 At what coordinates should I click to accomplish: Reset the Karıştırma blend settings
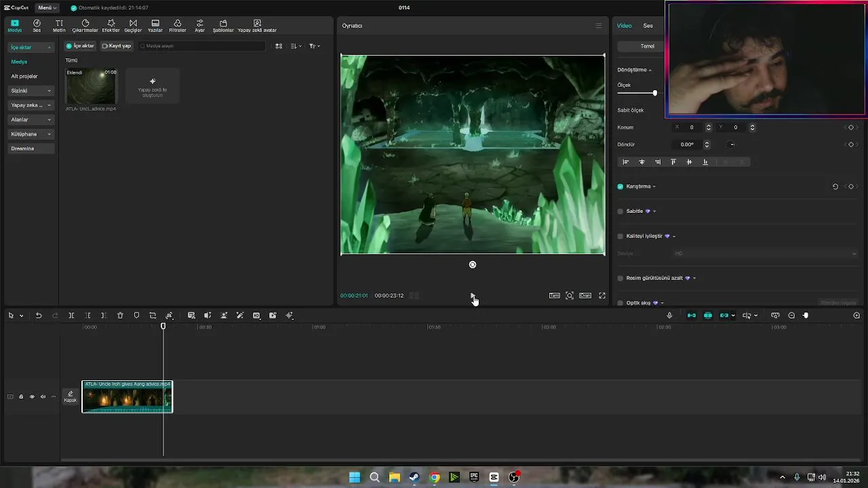tap(835, 186)
